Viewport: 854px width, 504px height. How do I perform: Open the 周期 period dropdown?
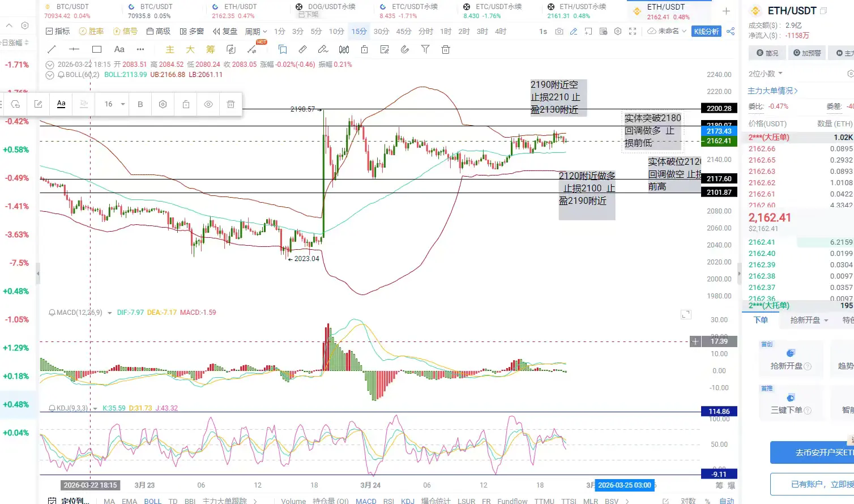point(256,31)
